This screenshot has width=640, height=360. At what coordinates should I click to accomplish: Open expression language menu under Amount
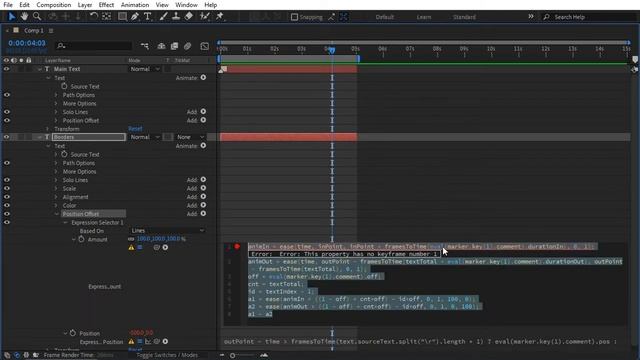[x=165, y=247]
